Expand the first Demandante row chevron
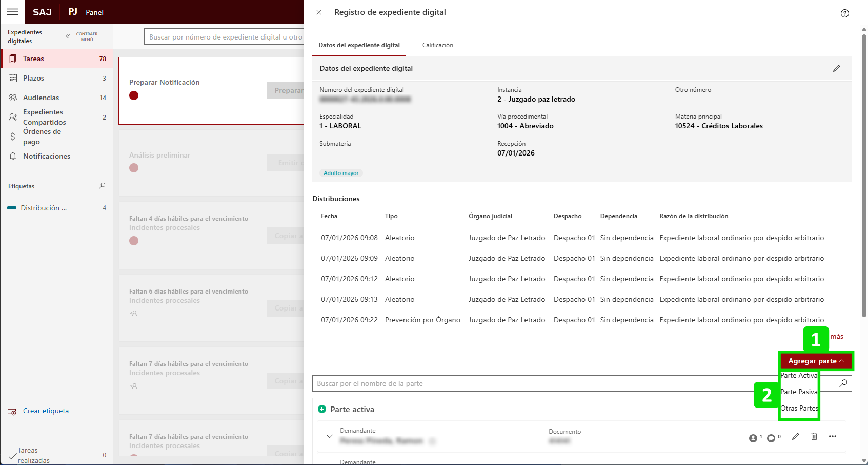The height and width of the screenshot is (465, 868). click(x=329, y=436)
